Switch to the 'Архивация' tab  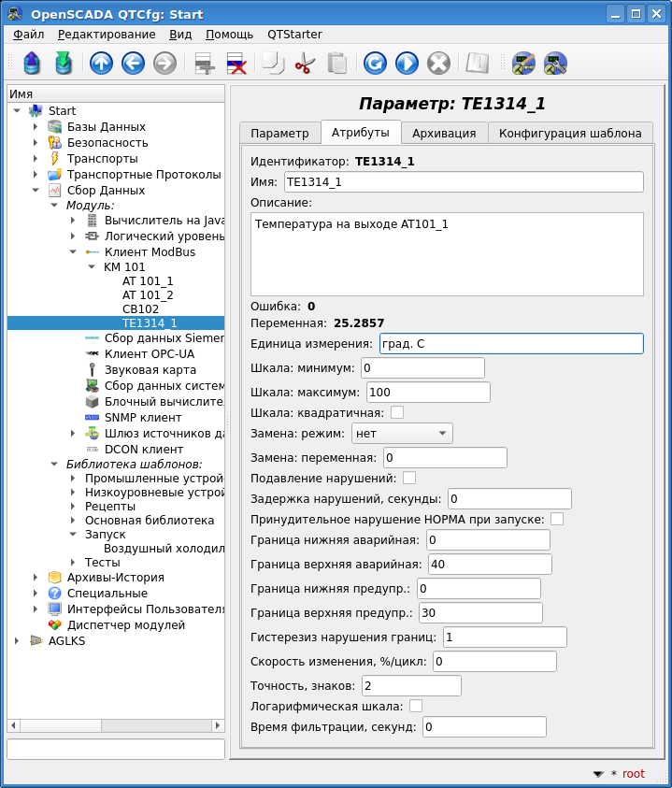444,133
